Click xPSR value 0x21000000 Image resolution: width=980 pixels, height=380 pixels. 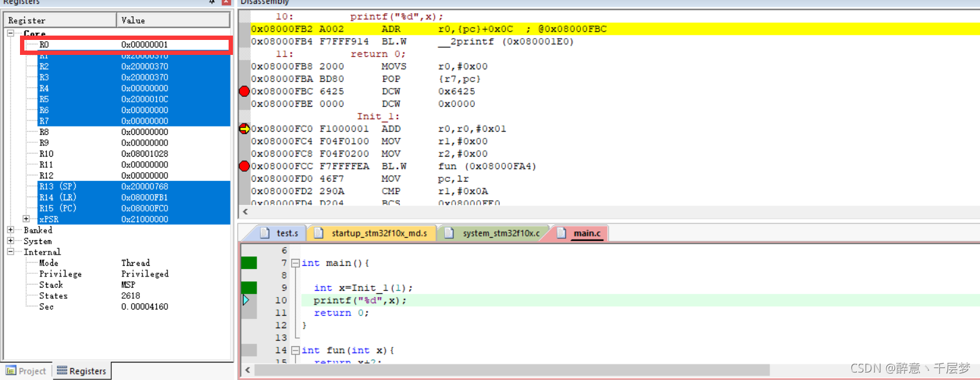point(144,220)
